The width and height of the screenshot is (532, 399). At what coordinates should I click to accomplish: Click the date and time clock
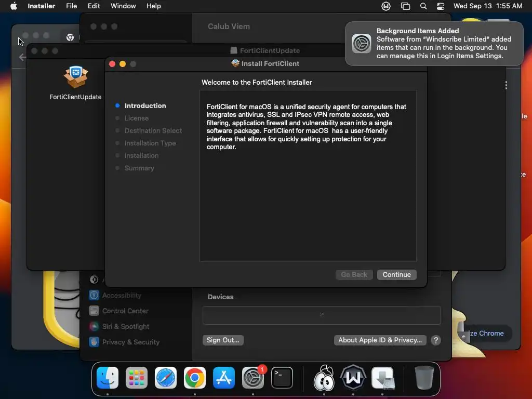click(487, 6)
